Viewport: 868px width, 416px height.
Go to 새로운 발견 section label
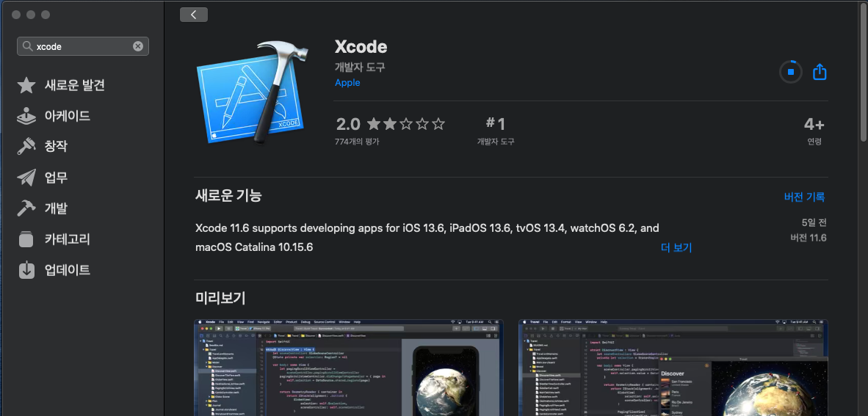75,85
